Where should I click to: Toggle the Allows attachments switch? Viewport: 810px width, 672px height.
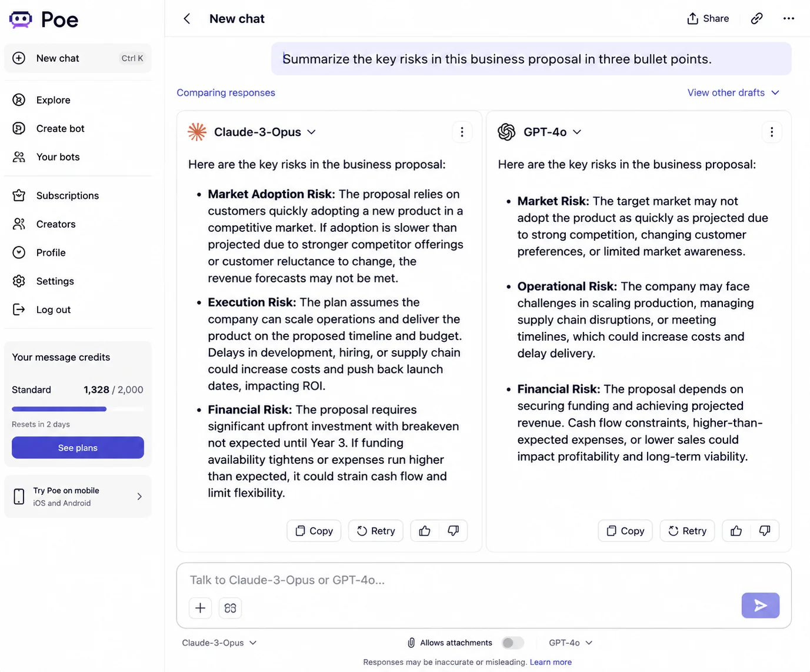pyautogui.click(x=512, y=643)
